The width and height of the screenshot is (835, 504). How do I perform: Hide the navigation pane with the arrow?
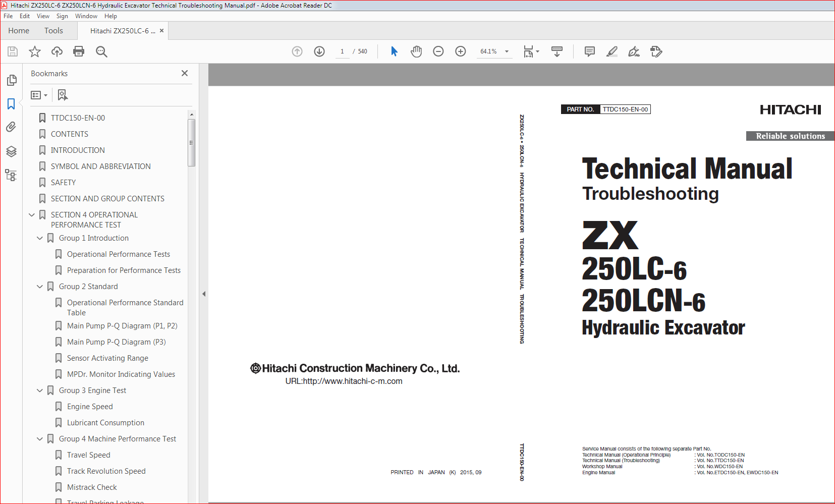point(204,294)
